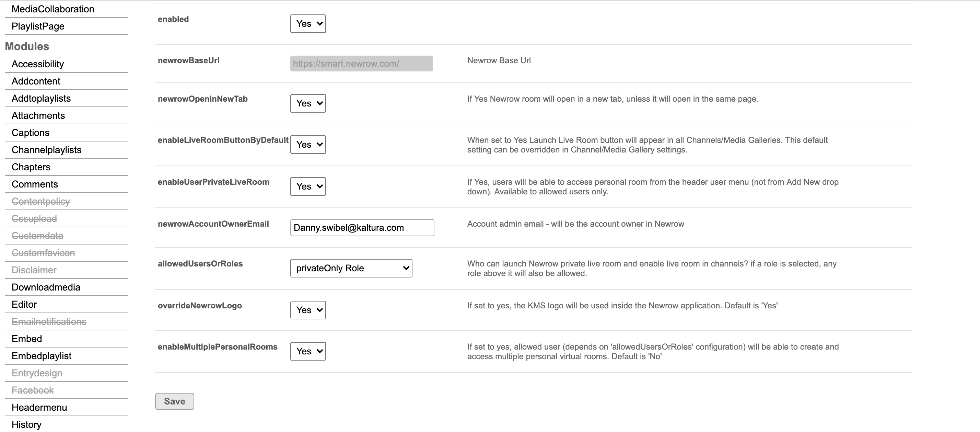This screenshot has width=980, height=432.
Task: Open the Accessibility module
Action: (x=38, y=64)
